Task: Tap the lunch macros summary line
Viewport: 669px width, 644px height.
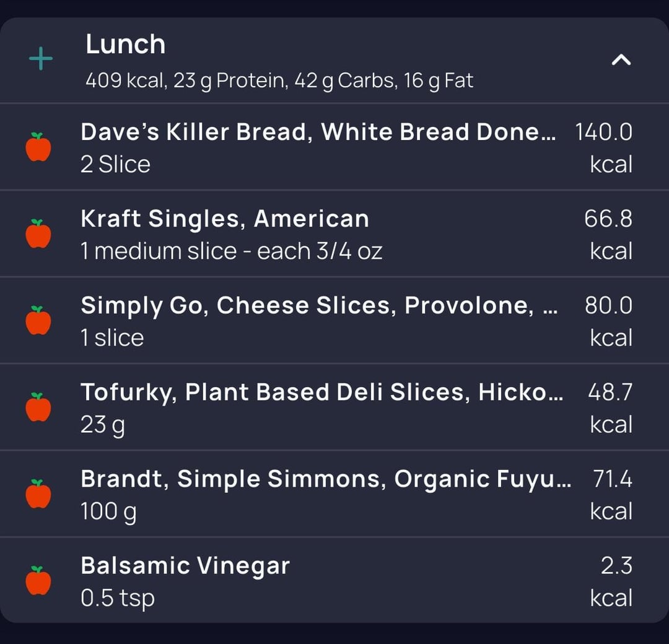Action: click(x=279, y=80)
